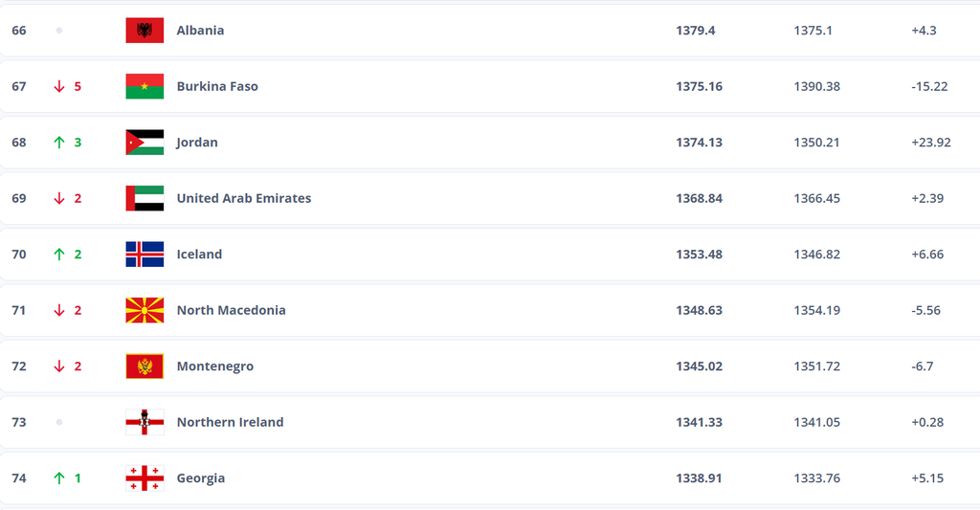Click Georgia's green up arrow indicator

tap(59, 478)
